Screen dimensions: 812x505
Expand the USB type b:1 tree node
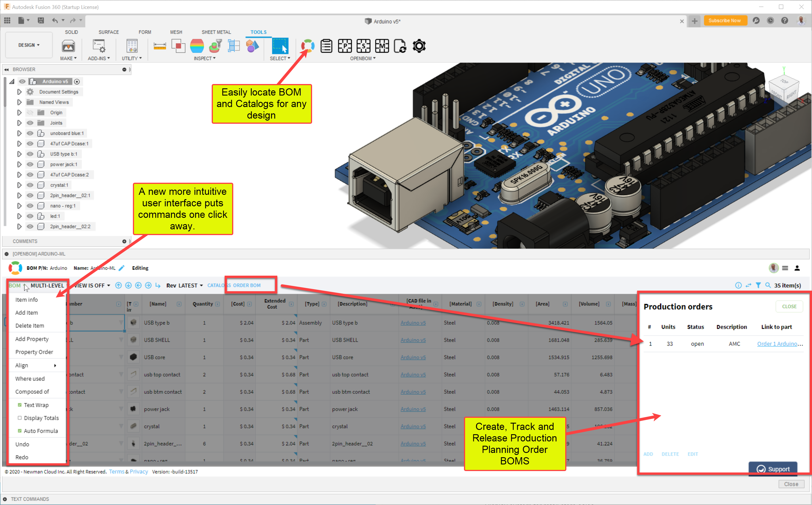pyautogui.click(x=19, y=154)
